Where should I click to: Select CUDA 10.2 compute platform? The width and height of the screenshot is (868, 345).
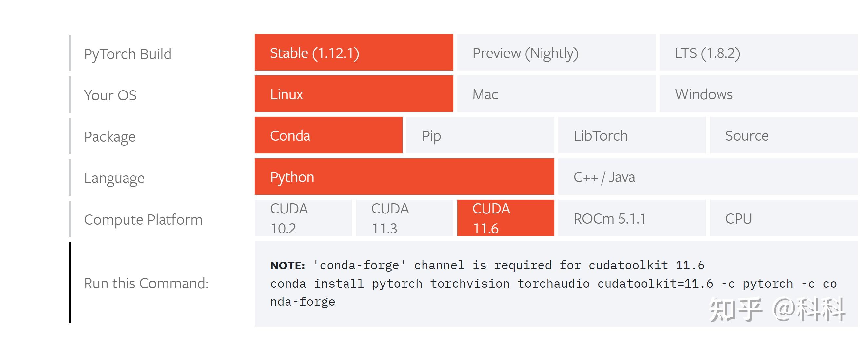[303, 217]
